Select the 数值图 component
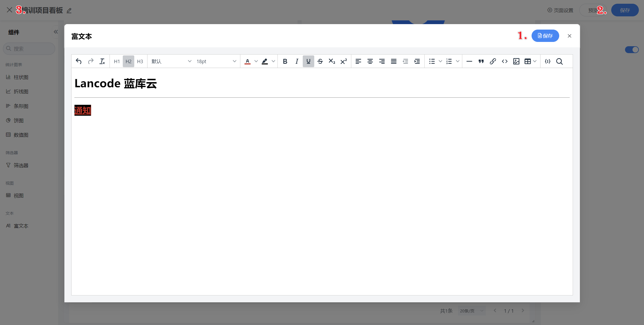This screenshot has height=325, width=644. pyautogui.click(x=18, y=135)
